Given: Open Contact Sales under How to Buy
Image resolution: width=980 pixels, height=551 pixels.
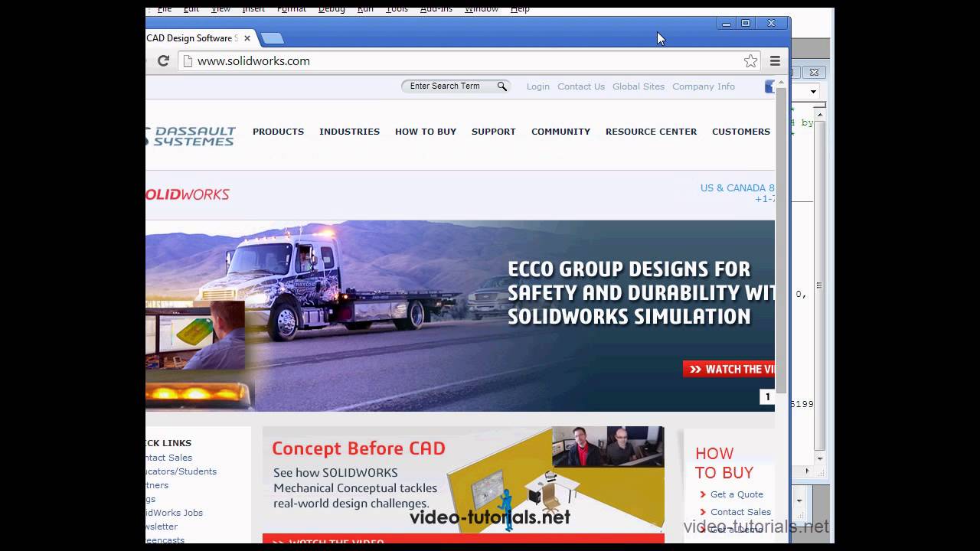Looking at the screenshot, I should click(740, 512).
